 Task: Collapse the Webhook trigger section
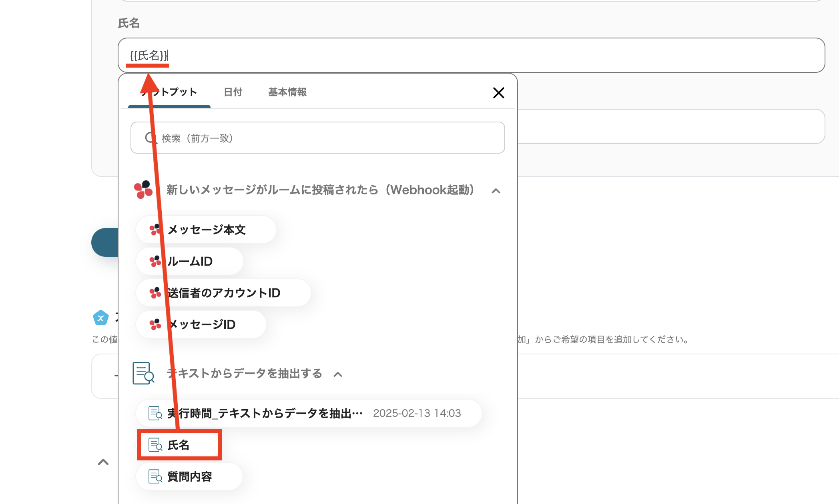tap(496, 191)
